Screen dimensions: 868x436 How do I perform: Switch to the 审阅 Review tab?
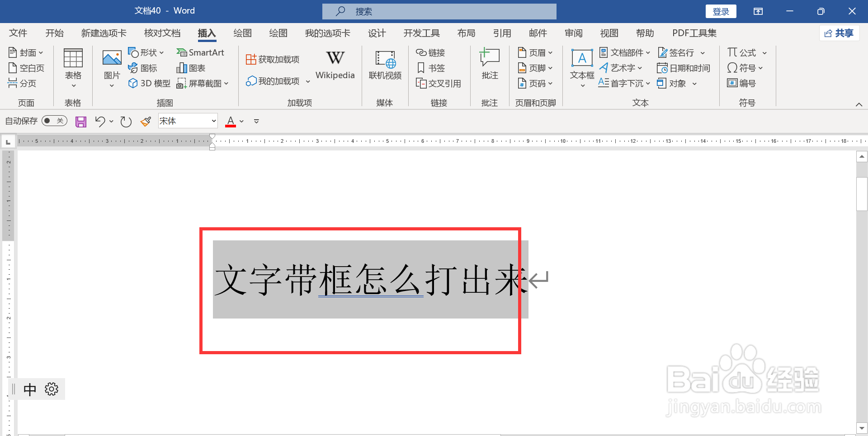[574, 33]
